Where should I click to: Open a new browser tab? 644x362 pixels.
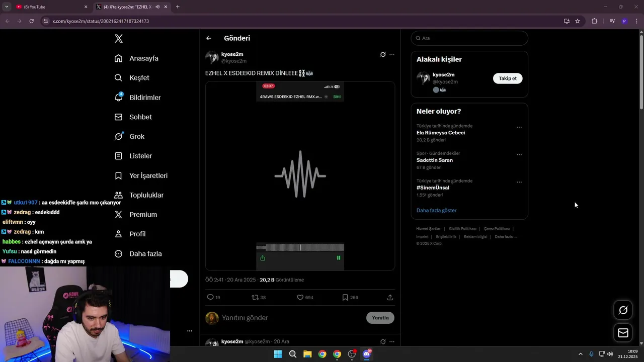tap(178, 7)
